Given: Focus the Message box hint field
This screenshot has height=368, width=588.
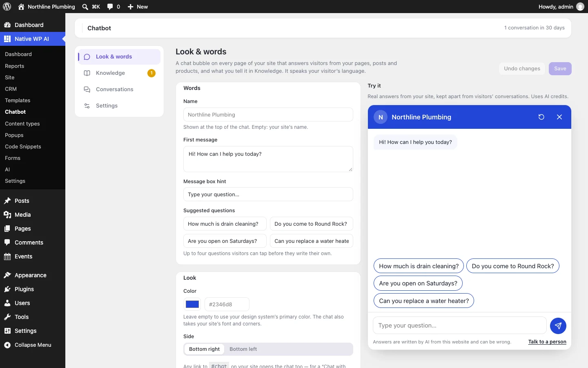Looking at the screenshot, I should [268, 194].
